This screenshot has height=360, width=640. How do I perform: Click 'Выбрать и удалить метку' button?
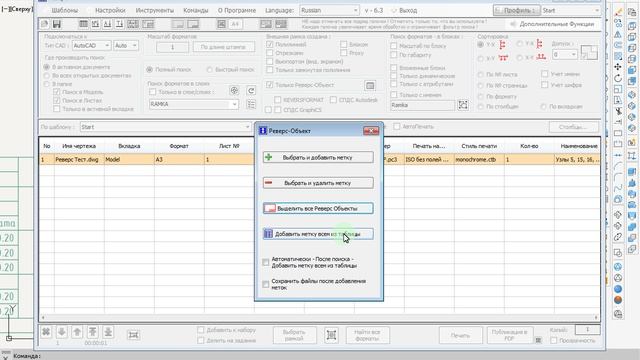[x=318, y=183]
